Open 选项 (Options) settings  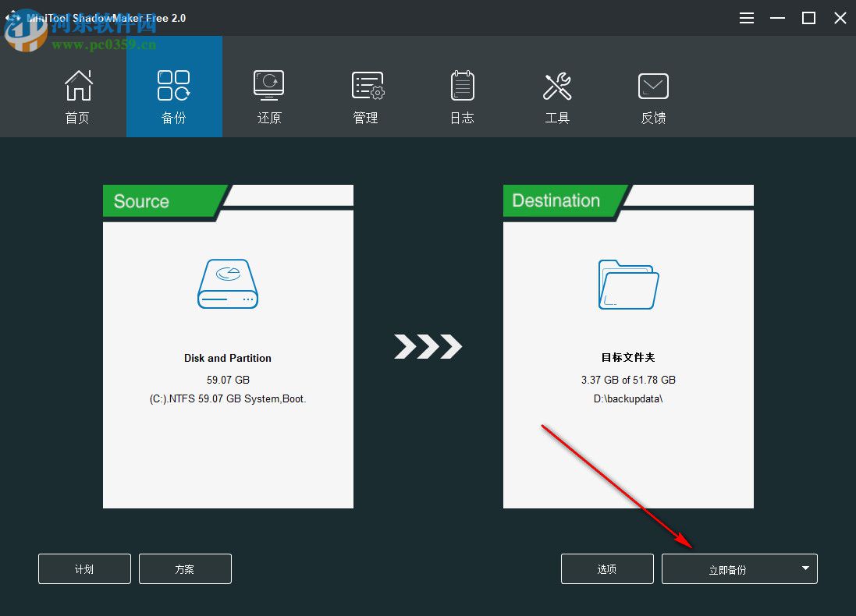(x=607, y=568)
